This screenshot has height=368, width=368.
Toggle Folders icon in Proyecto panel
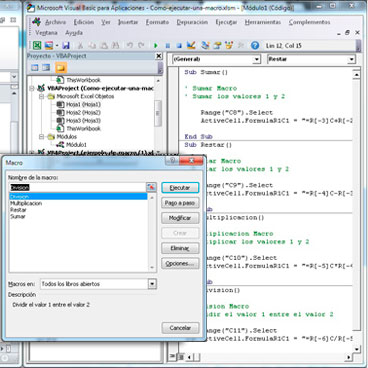click(61, 68)
